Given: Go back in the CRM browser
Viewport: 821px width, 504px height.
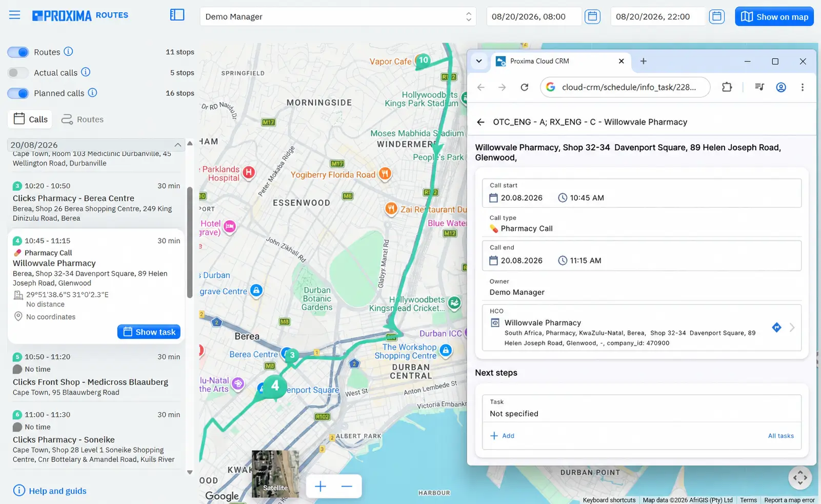Looking at the screenshot, I should [480, 87].
